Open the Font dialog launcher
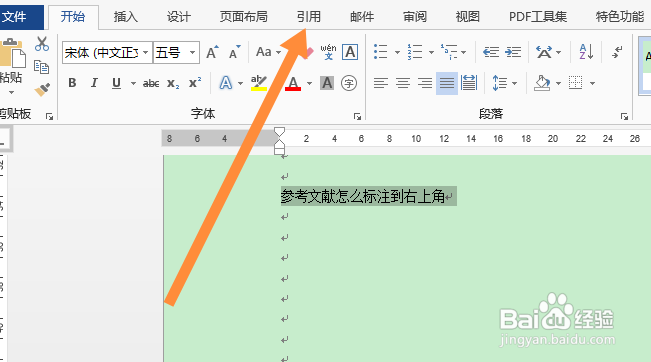 tap(357, 117)
